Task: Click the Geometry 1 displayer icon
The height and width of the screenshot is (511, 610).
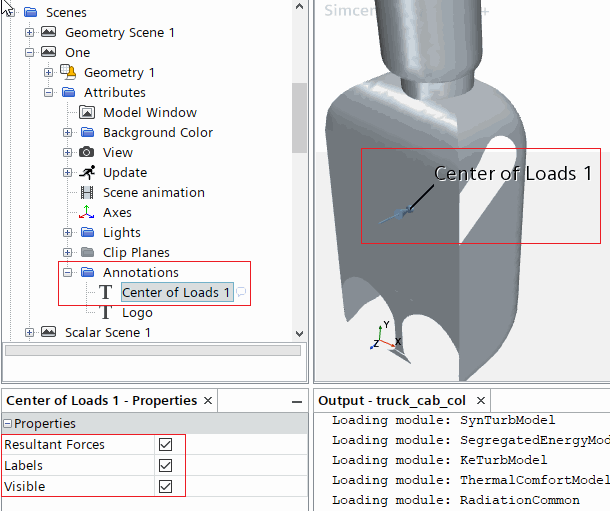Action: pos(68,72)
